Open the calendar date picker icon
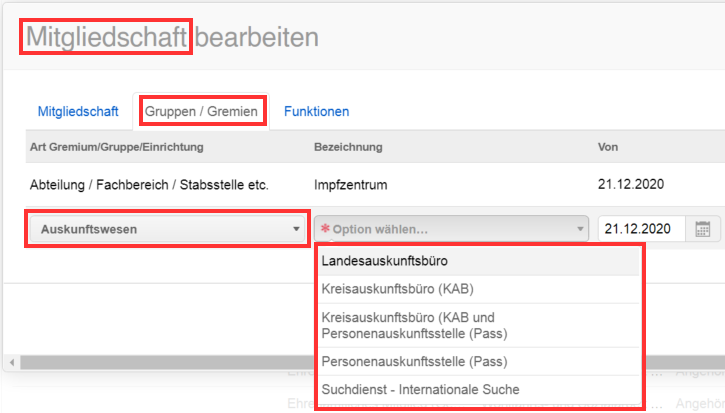This screenshot has width=725, height=413. [x=703, y=229]
